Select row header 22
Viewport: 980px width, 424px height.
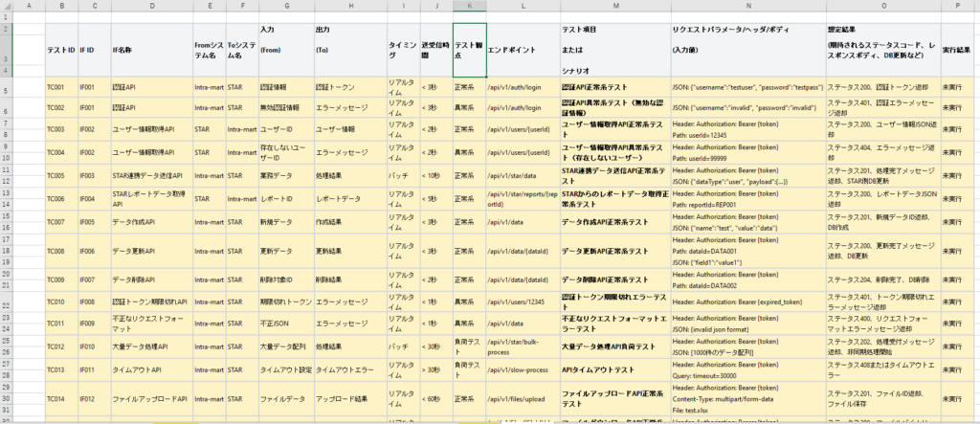click(x=7, y=301)
